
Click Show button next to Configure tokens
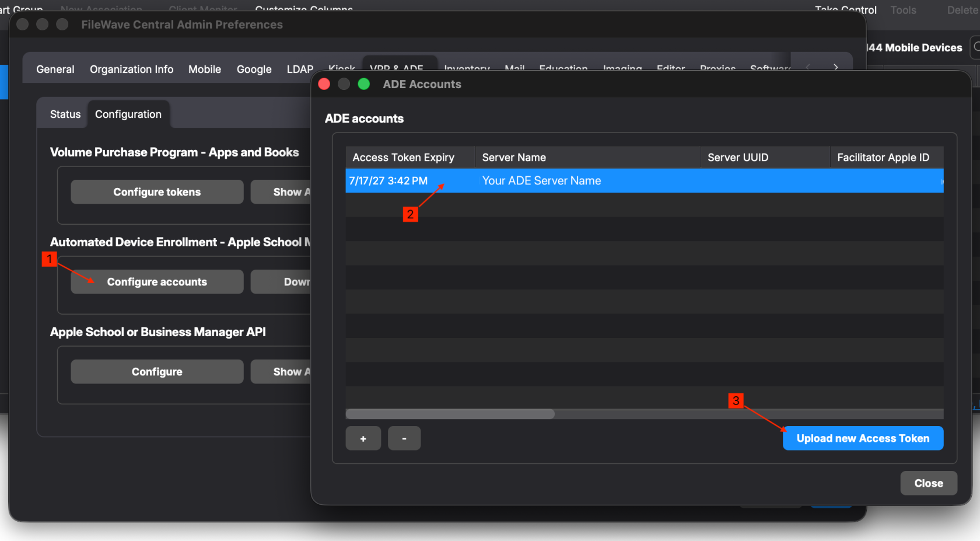point(281,192)
